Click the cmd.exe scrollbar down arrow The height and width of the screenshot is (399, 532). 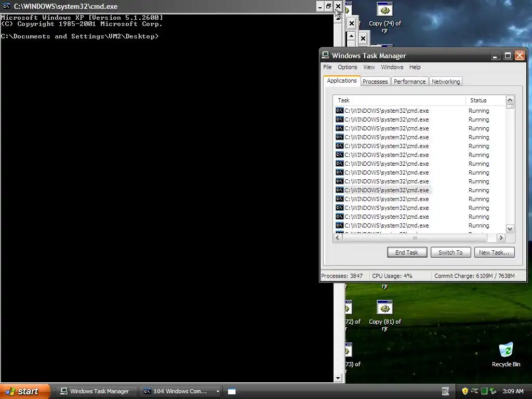pos(338,378)
